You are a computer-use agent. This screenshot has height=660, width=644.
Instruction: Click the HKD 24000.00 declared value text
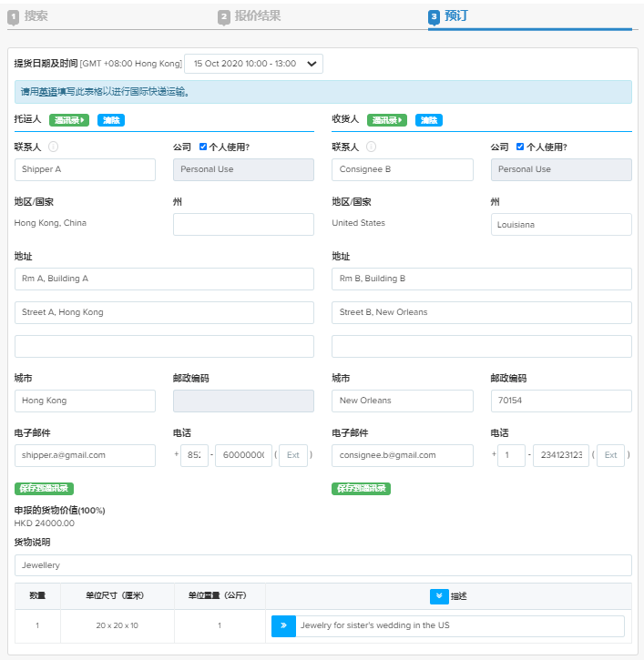click(x=45, y=523)
